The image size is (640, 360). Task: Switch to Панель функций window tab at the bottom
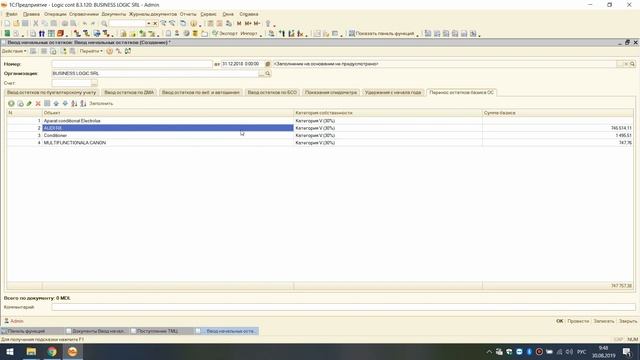32,331
